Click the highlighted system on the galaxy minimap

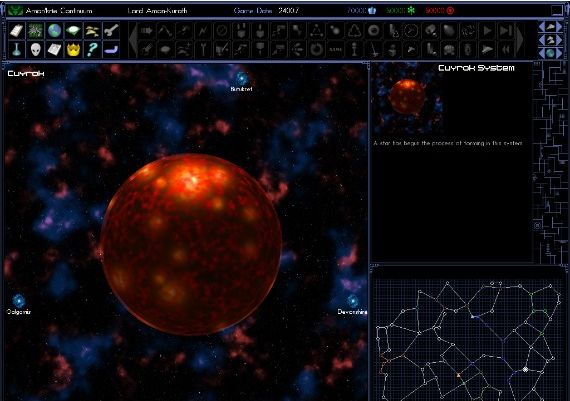[525, 369]
